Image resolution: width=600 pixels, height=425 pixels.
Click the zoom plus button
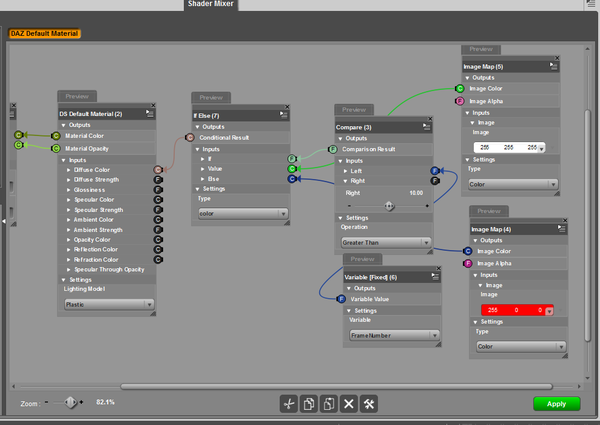81,402
